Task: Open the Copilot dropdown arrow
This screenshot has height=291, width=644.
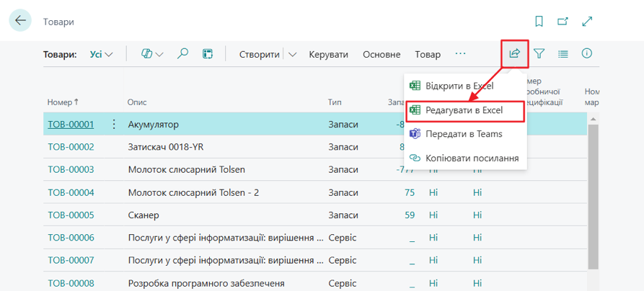Action: [x=159, y=54]
